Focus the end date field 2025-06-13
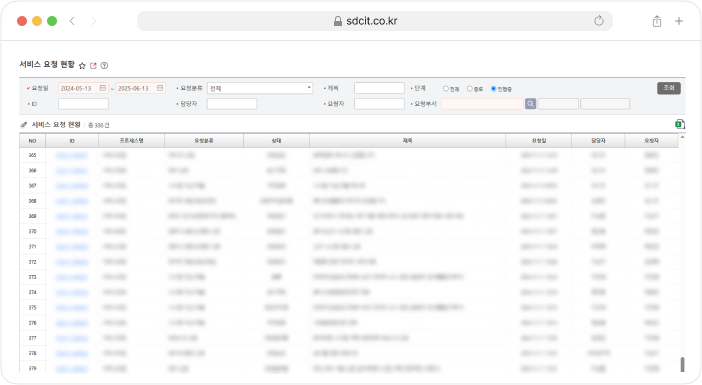This screenshot has width=702, height=385. click(x=141, y=88)
